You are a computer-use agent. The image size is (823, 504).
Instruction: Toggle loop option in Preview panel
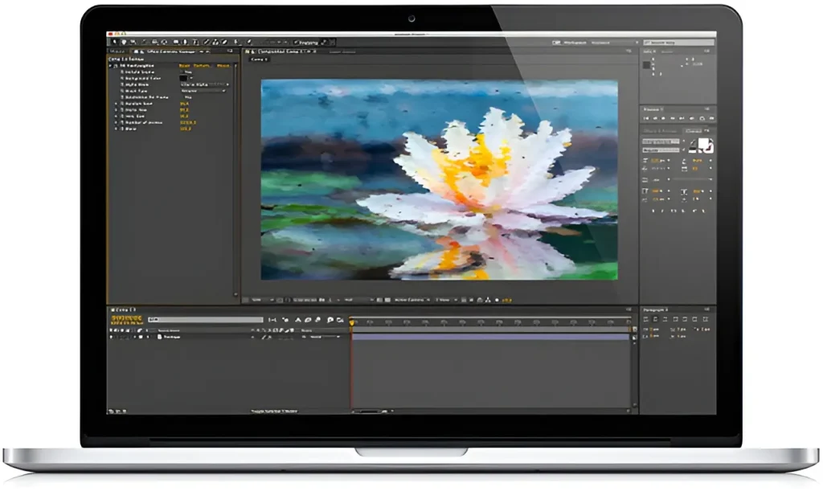pos(702,118)
